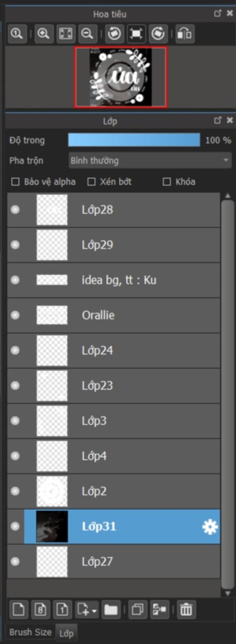Screen dimensions: 236x644
Task: Enable the Bảo vệ alpha checkbox
Action: point(15,182)
